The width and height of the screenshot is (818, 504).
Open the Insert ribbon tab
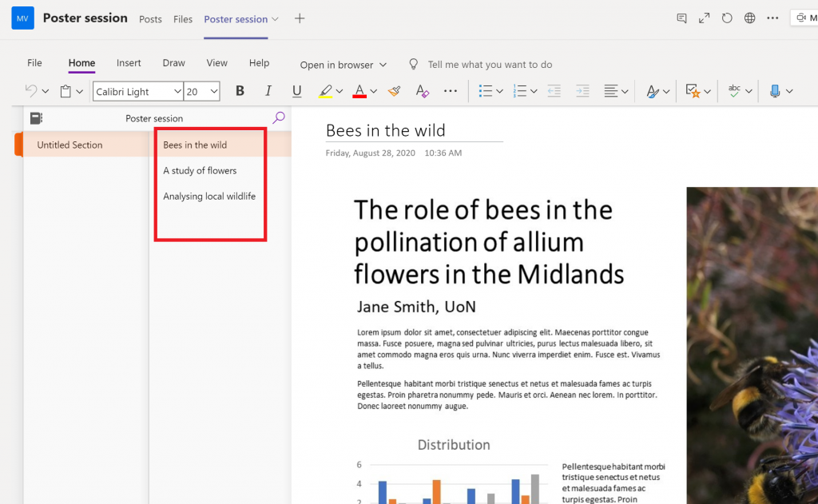pos(129,63)
